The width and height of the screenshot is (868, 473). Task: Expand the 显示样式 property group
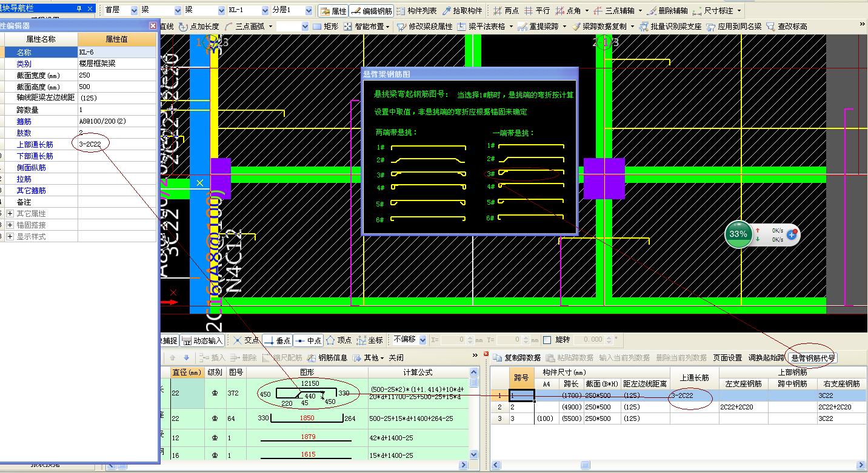click(x=10, y=237)
